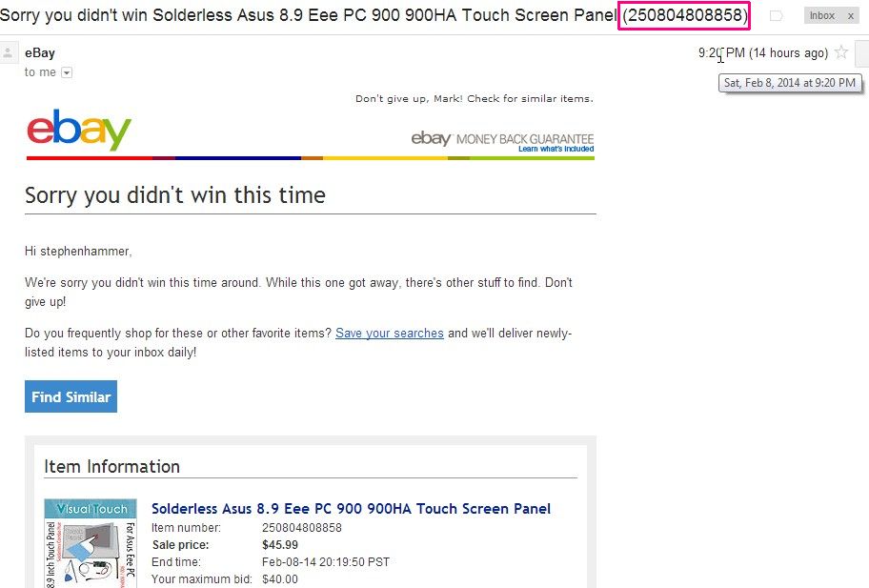Click the 'Save your searches' link

pyautogui.click(x=390, y=333)
